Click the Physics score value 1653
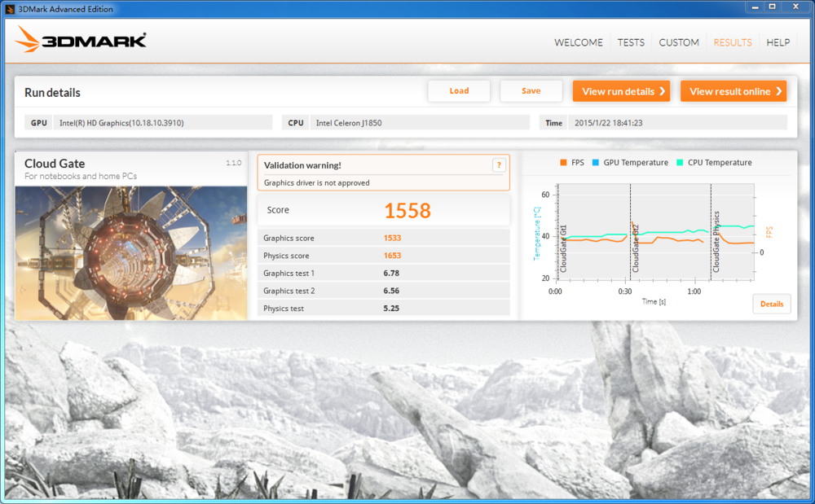This screenshot has width=815, height=504. (393, 256)
